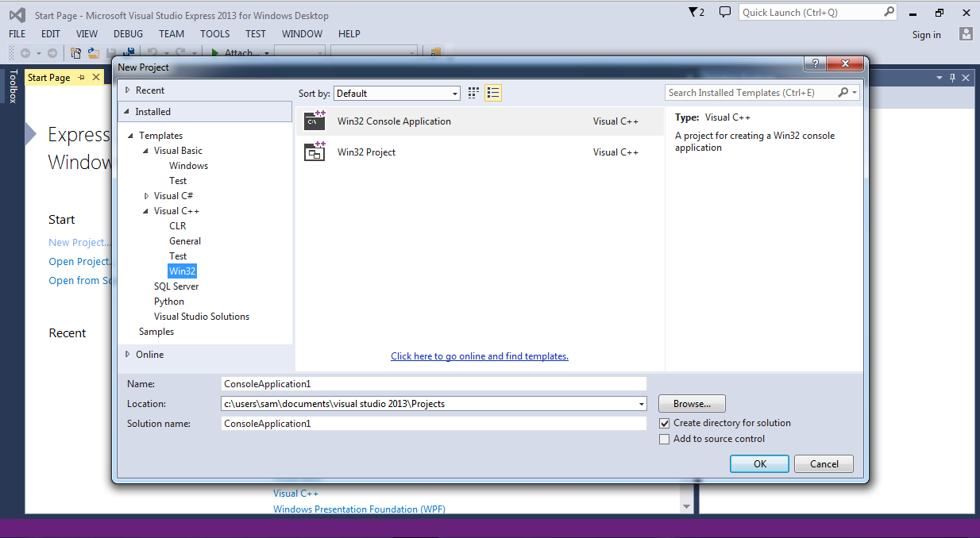Click the Solution name text field
The image size is (980, 538).
click(434, 424)
